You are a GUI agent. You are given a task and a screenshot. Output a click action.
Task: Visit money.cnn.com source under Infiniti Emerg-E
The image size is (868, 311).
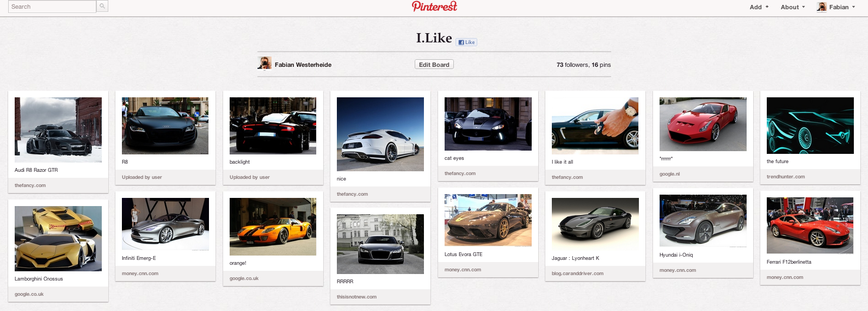coord(140,273)
